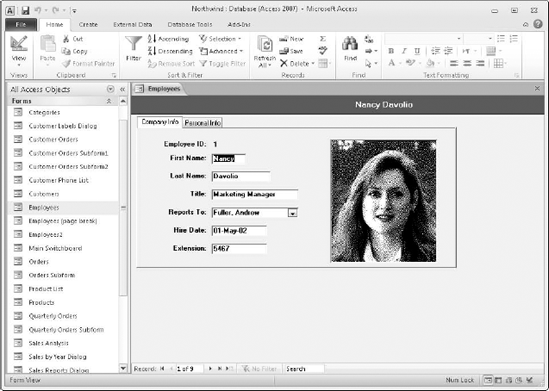Open Microsoft Access Help question icon
Screen dimensions: 549x391
pos(537,24)
